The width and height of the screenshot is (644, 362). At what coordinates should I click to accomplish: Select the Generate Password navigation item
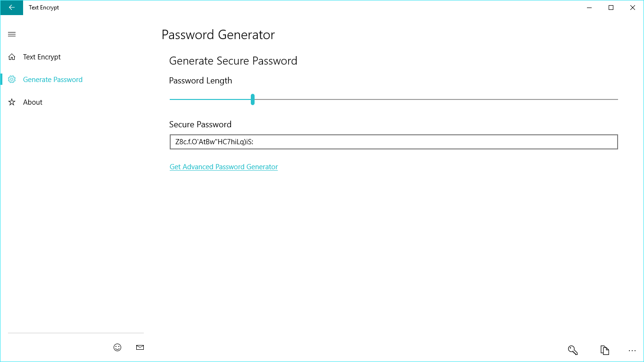[53, 80]
